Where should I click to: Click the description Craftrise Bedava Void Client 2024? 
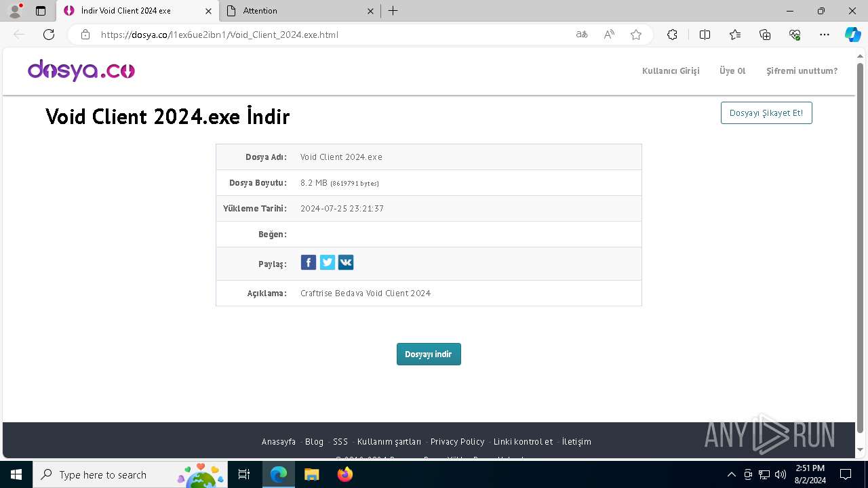366,293
